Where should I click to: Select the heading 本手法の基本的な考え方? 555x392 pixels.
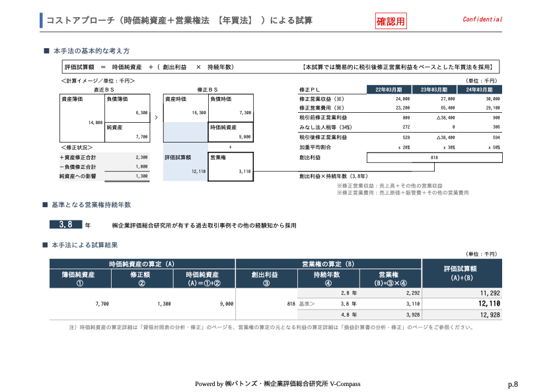[91, 51]
